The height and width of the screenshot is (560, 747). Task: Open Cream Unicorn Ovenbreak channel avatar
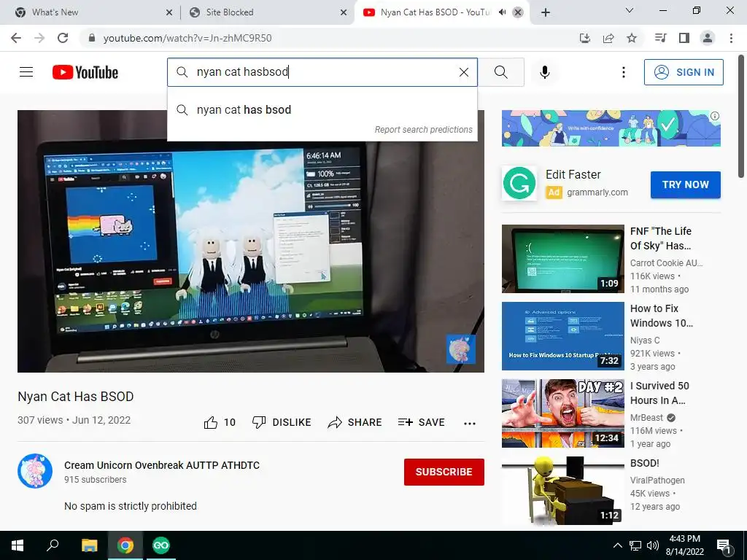[35, 471]
